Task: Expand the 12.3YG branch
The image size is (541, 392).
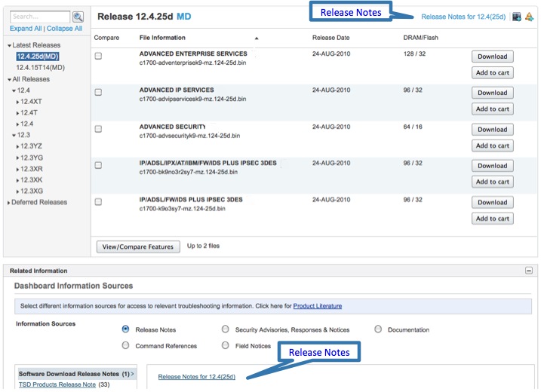Action: coord(17,158)
